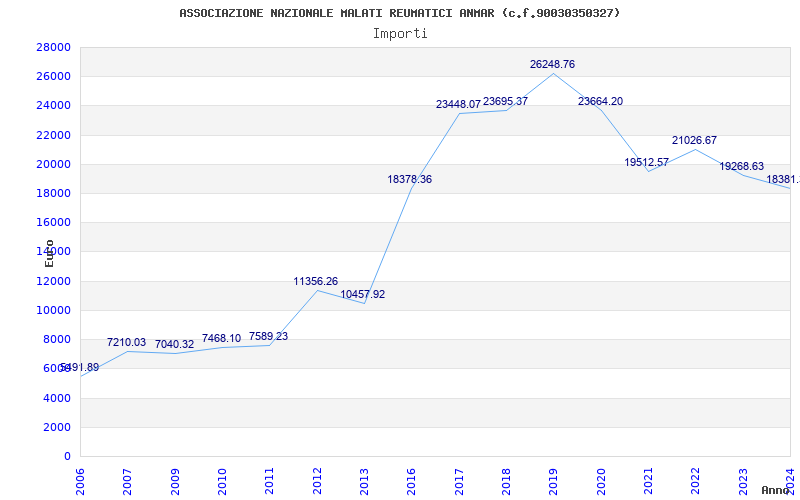Viewport: 800px width, 500px height.
Task: Select the 2019 year axis label
Action: 554,481
